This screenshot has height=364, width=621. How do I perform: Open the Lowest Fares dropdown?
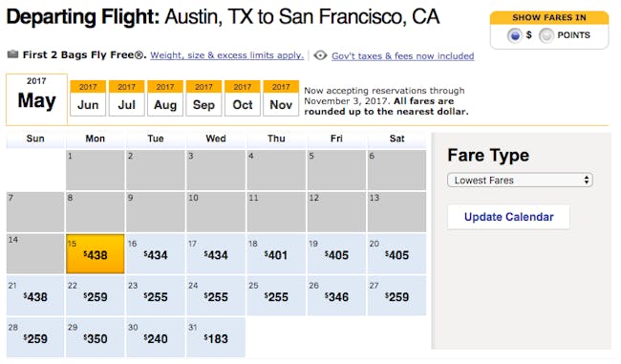click(x=520, y=181)
